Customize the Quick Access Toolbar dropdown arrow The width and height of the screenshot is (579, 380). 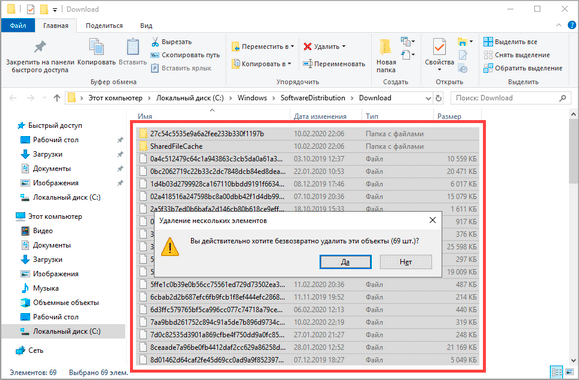click(x=55, y=10)
